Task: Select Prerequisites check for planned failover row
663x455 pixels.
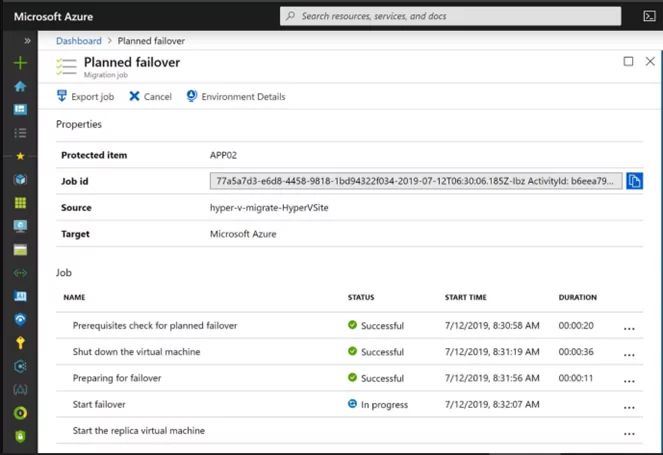Action: click(x=349, y=326)
